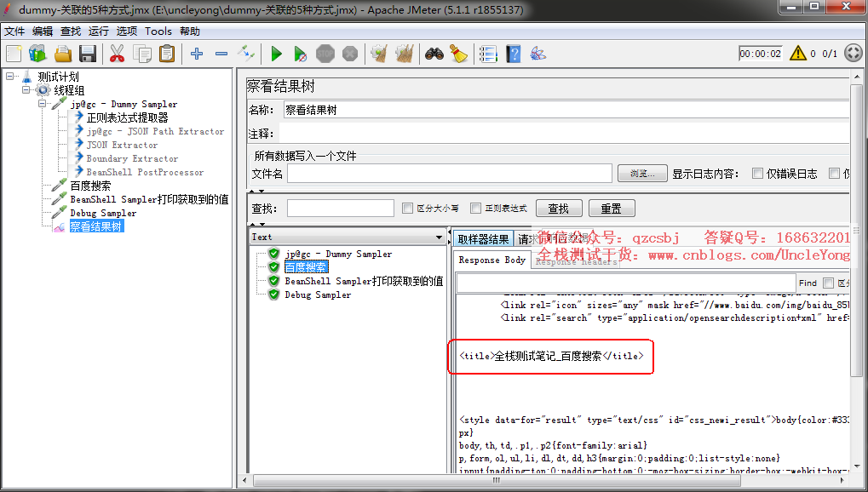Select BeanShell Sampler打印获取到的值 in test plan tree

pos(149,199)
